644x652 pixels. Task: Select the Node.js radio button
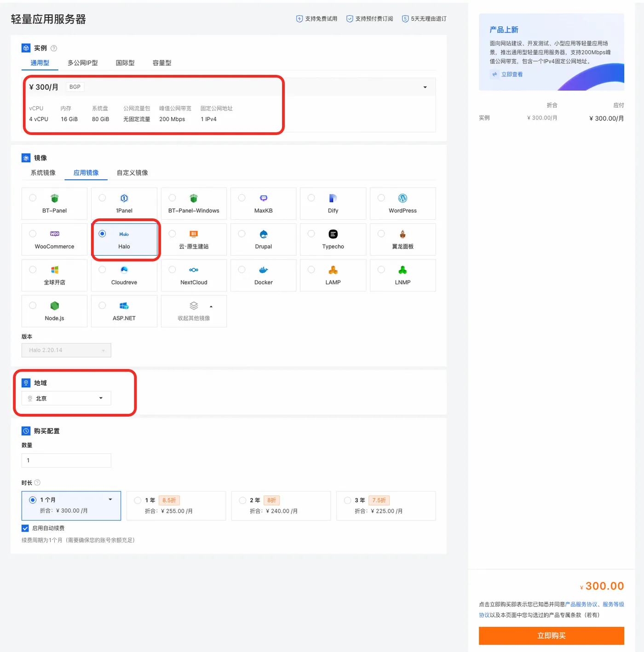tap(33, 305)
